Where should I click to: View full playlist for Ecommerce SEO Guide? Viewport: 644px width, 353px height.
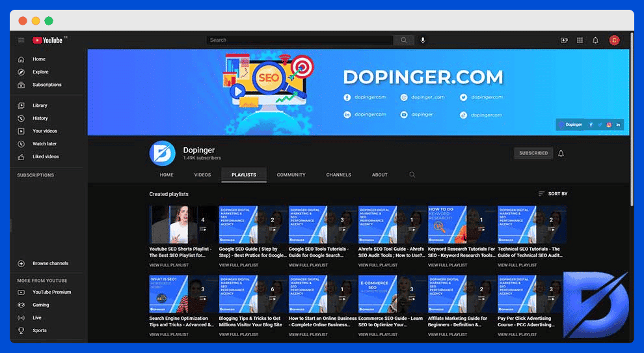pyautogui.click(x=378, y=335)
